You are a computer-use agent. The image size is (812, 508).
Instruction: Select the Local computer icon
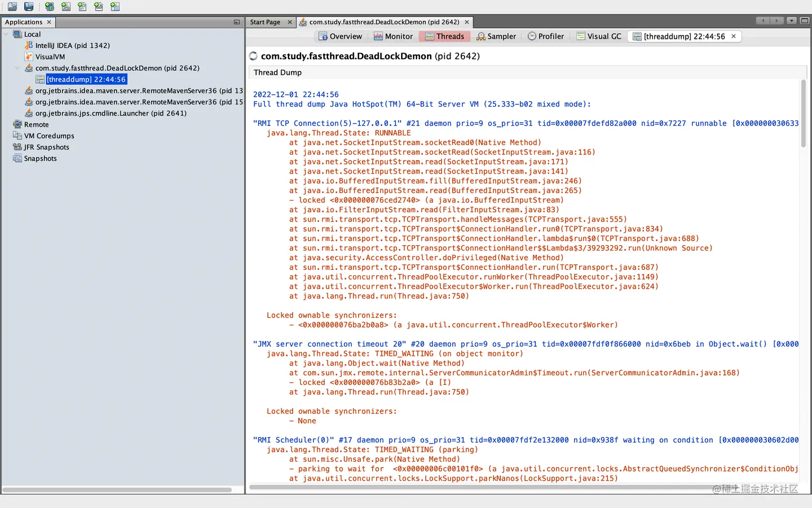pyautogui.click(x=17, y=34)
